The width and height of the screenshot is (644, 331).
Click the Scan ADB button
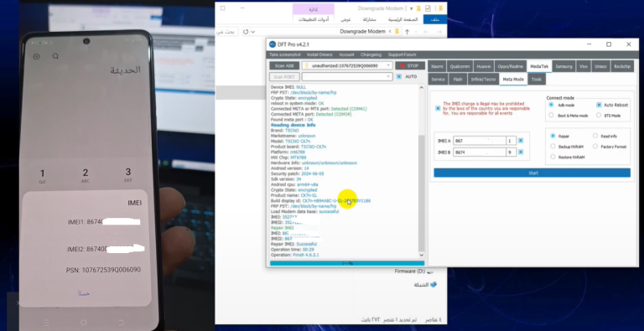(284, 65)
